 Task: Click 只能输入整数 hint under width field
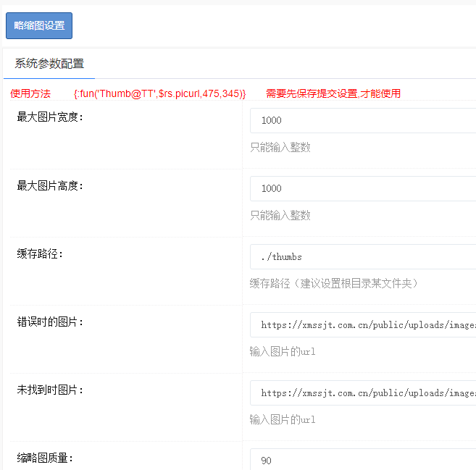tap(280, 147)
